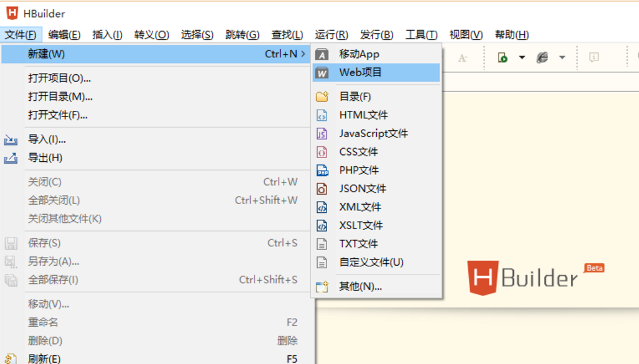Click the HBuilder logo icon in title bar

(x=12, y=13)
